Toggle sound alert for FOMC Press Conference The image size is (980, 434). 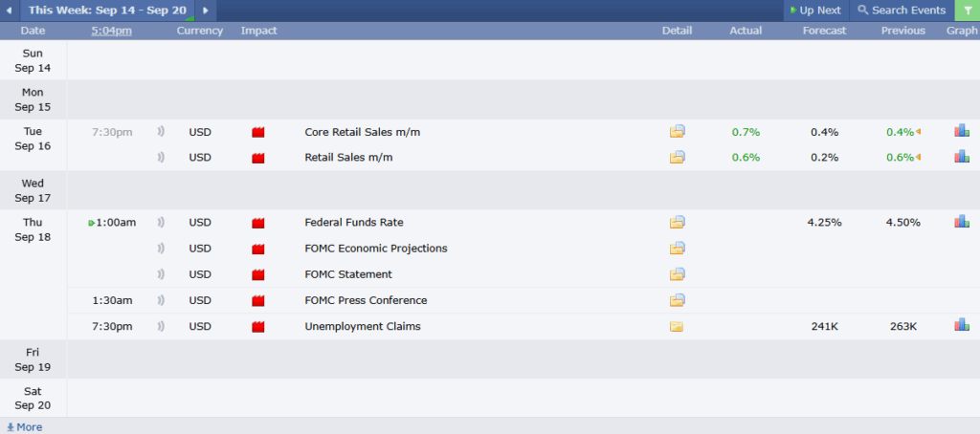[x=161, y=300]
